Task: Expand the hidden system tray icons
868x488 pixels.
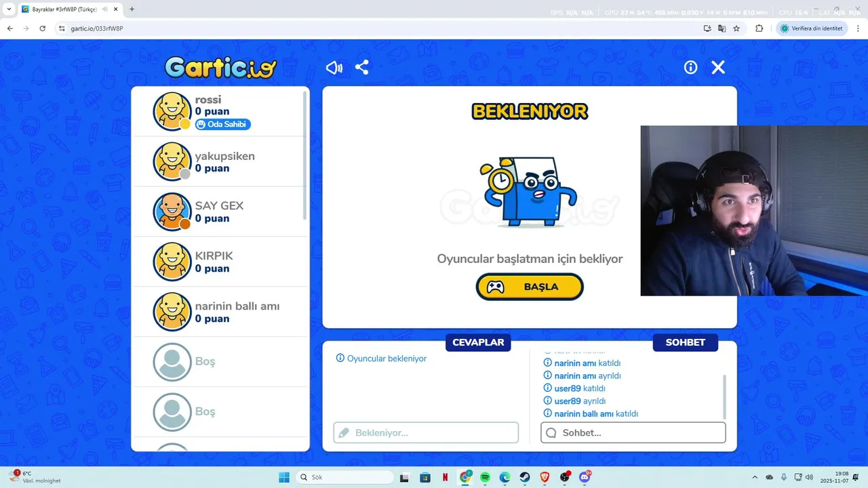Action: coord(755,477)
